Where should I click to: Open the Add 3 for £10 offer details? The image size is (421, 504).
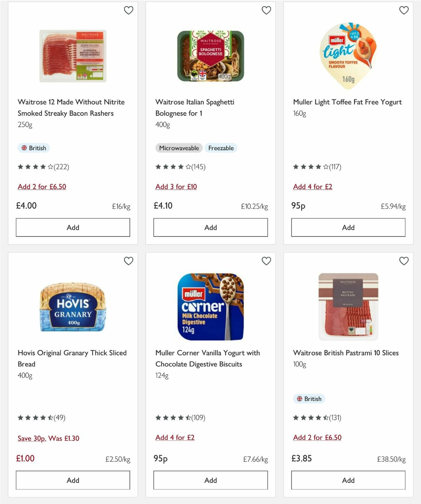click(x=176, y=186)
